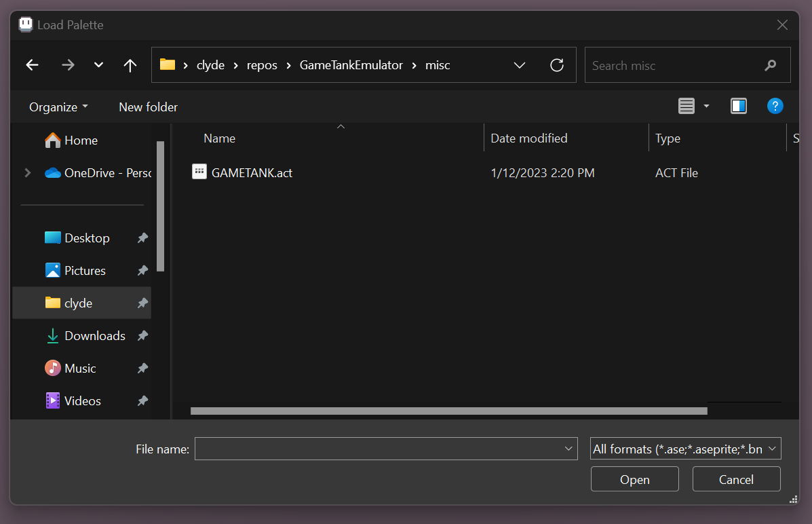
Task: Open the Help question mark icon
Action: tap(775, 106)
